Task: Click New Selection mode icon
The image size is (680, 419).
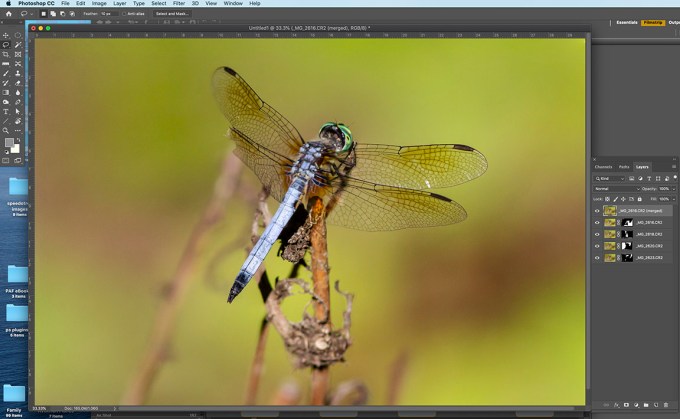Action: coord(43,13)
